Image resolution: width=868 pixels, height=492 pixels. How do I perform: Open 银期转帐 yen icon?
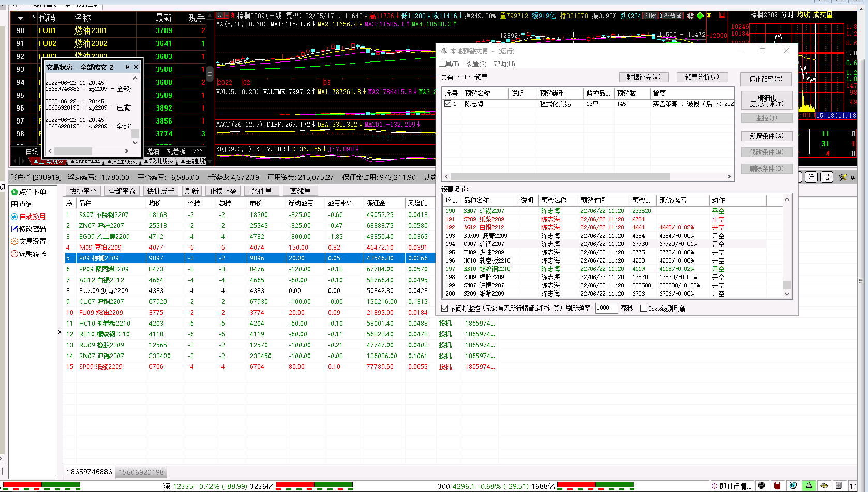pyautogui.click(x=14, y=254)
